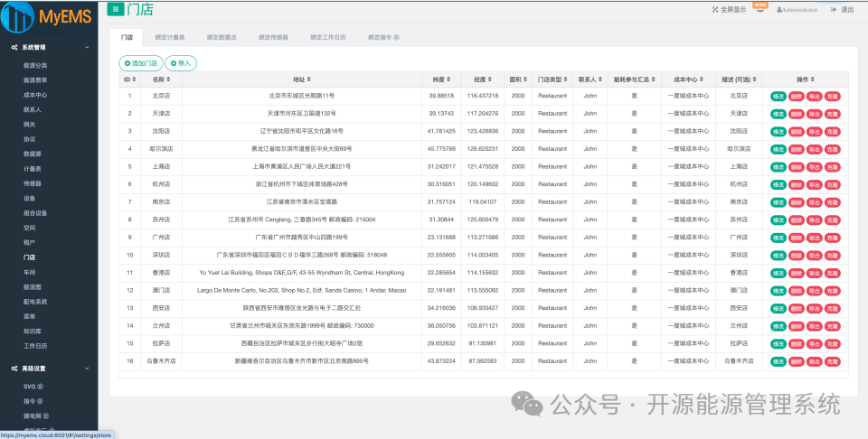Open the Administrator user profile

click(797, 10)
